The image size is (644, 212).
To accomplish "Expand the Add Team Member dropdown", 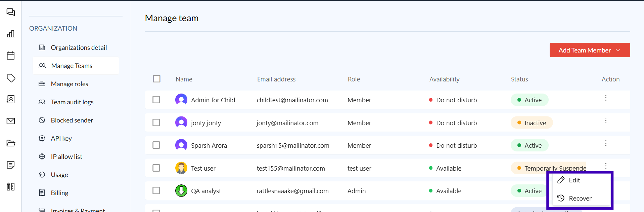I will [x=589, y=50].
